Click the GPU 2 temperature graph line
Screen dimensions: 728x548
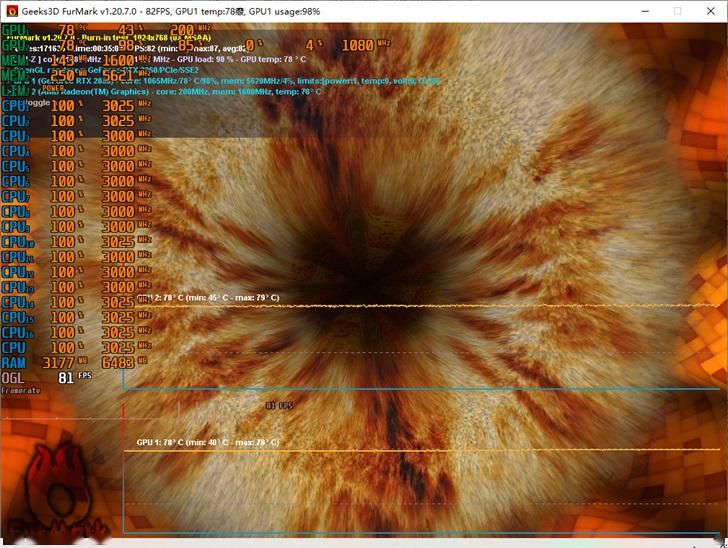427,306
